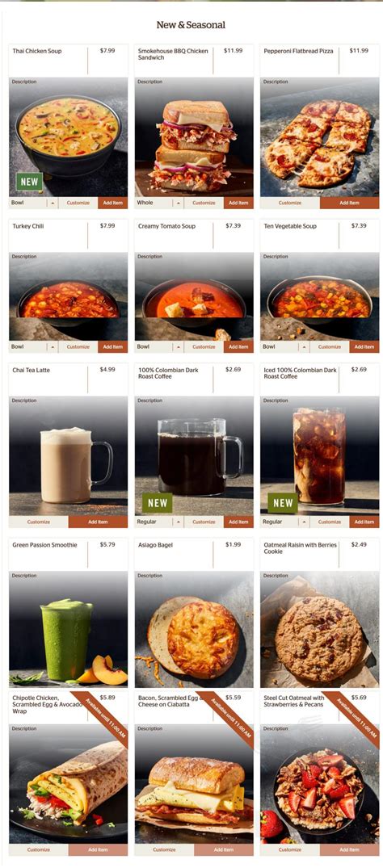
Task: Customize the Bacon, Scrambled Egg ciabatta
Action: [164, 849]
